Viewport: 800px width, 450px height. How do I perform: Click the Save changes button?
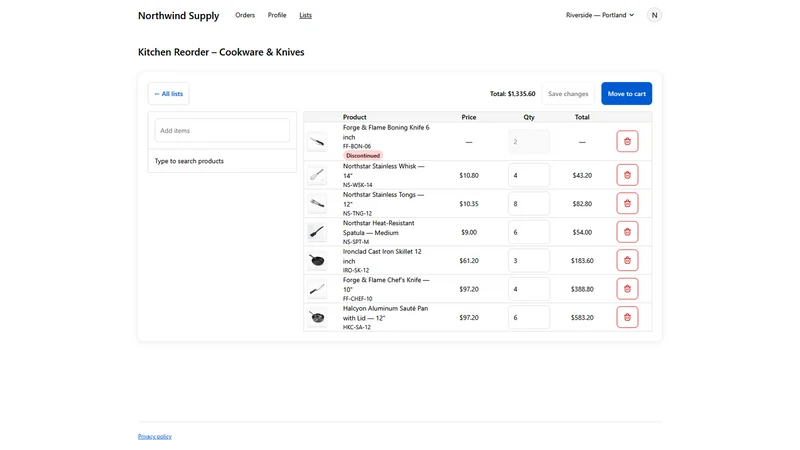point(568,94)
